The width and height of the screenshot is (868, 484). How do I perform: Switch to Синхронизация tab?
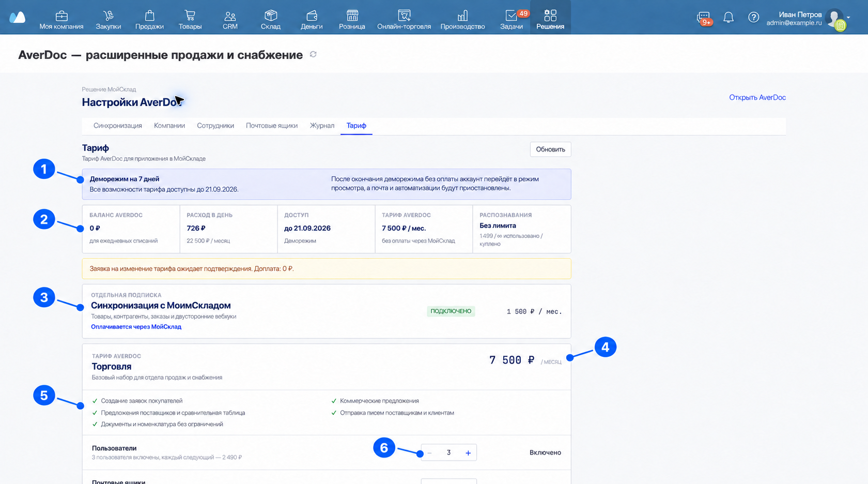tap(118, 126)
